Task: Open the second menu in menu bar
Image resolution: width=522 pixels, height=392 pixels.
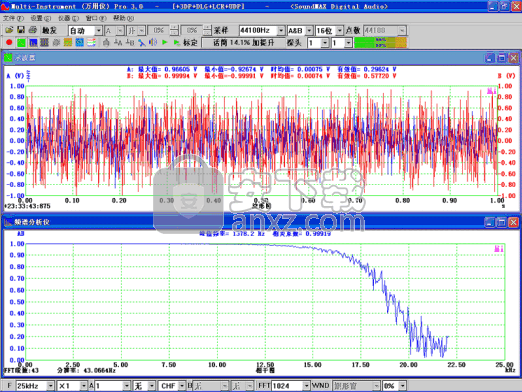Action: tap(41, 18)
